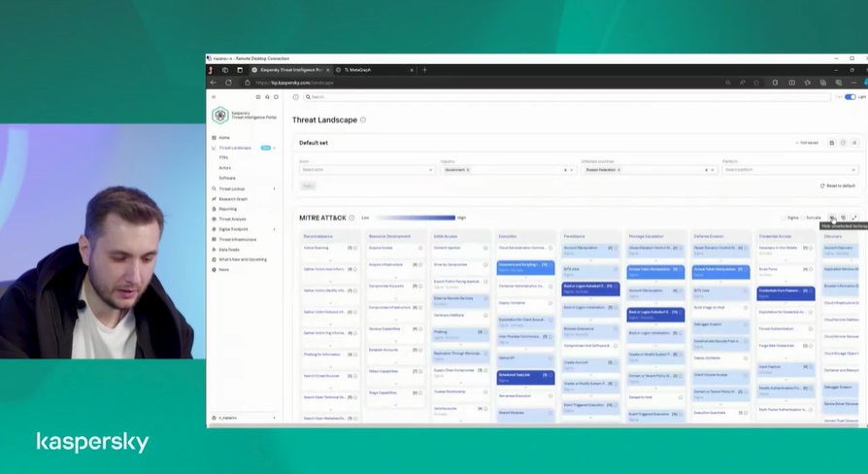This screenshot has height=474, width=868.
Task: Click the info icon beside MITRE ATT&CK
Action: click(351, 218)
